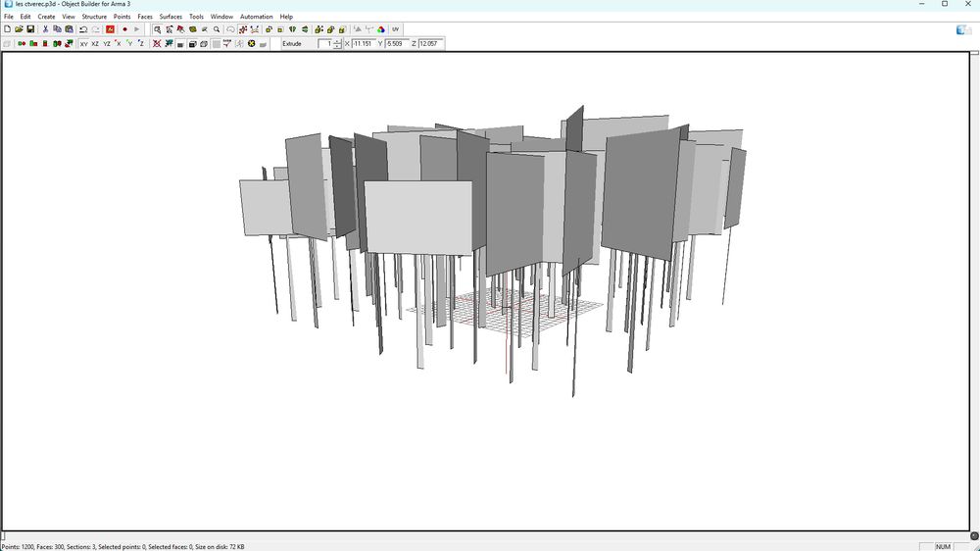
Task: Click the Z coordinate input field
Action: coord(430,44)
